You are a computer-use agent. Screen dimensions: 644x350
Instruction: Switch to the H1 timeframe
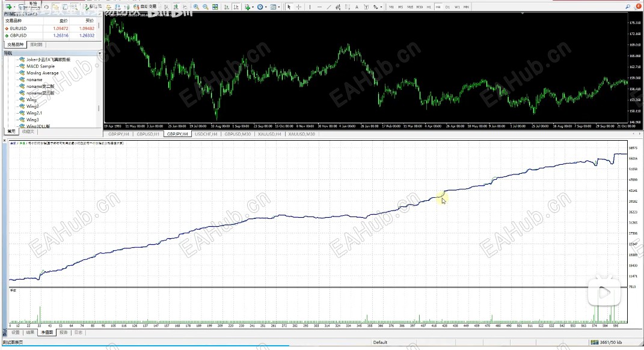(429, 7)
